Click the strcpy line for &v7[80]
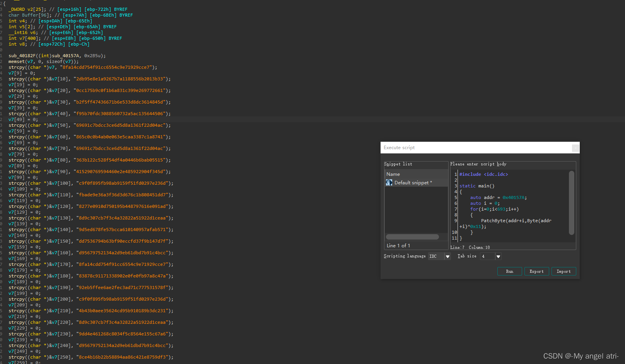The width and height of the screenshot is (625, 364). 89,160
